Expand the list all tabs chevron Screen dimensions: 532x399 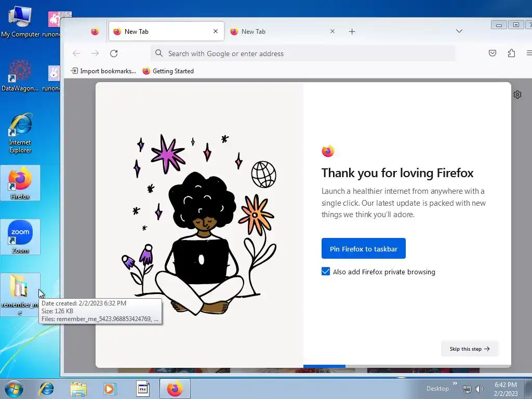pyautogui.click(x=459, y=31)
